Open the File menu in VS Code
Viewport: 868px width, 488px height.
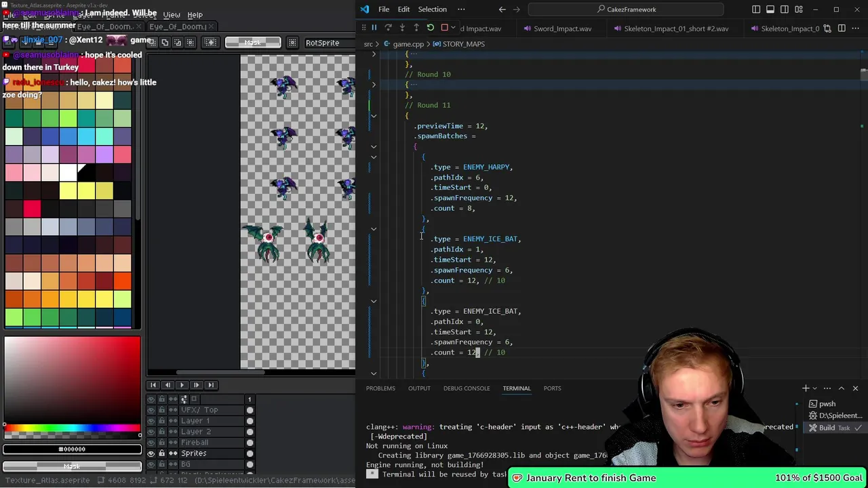tap(384, 9)
